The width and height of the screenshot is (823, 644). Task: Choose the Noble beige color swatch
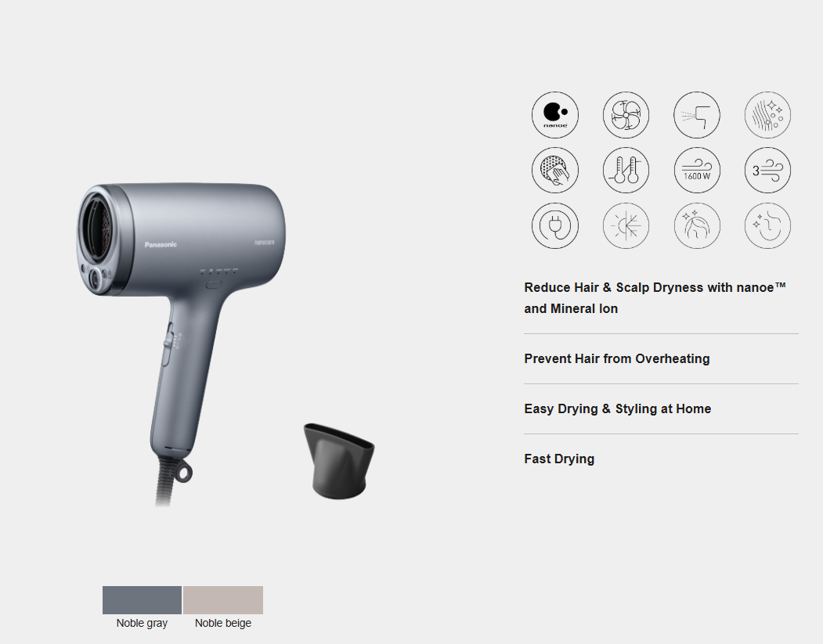point(223,600)
